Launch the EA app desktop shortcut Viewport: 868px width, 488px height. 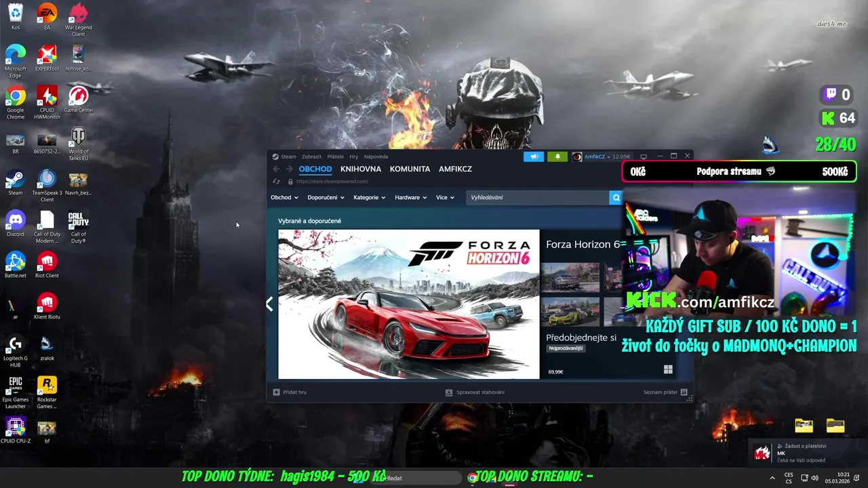(x=47, y=17)
